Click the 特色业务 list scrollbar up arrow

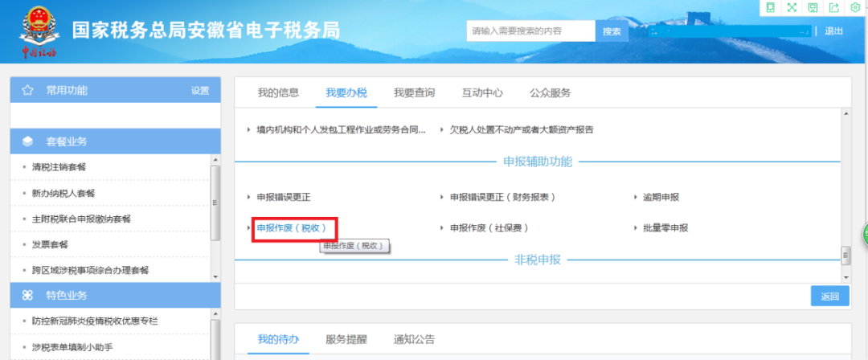coord(216,313)
